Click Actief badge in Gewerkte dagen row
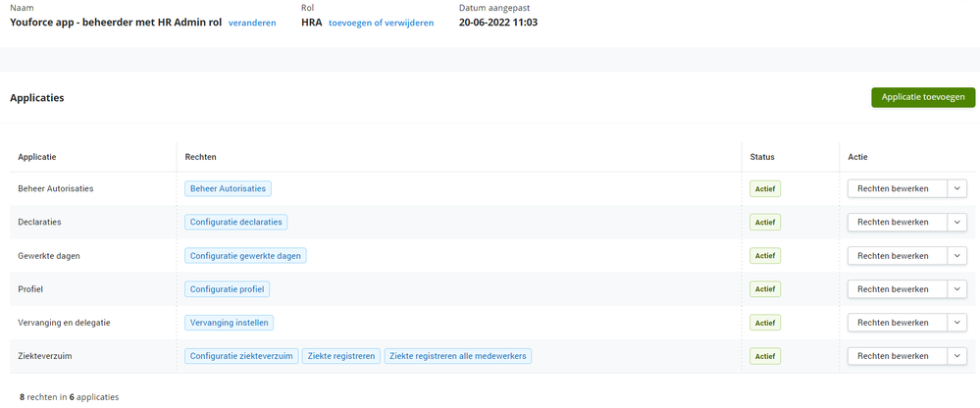 tap(765, 256)
